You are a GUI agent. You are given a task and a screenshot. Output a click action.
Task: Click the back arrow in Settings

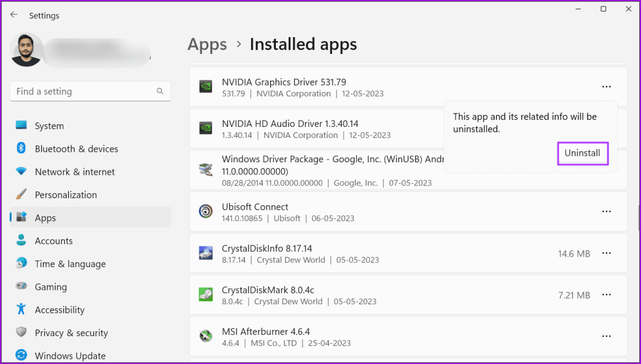14,15
